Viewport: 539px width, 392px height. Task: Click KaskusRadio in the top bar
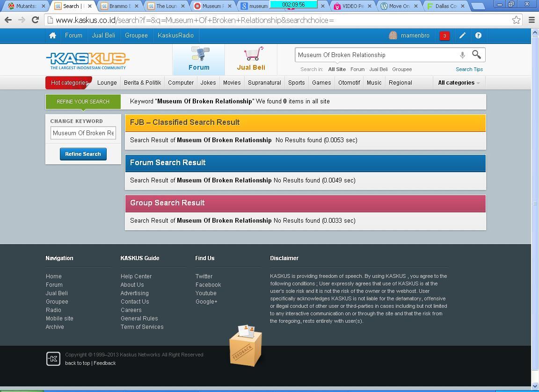pyautogui.click(x=175, y=36)
